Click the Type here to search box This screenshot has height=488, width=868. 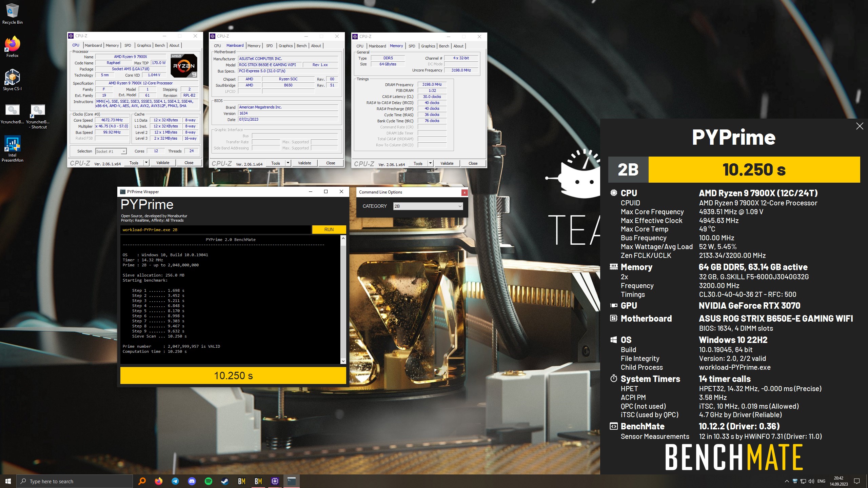[x=75, y=481]
